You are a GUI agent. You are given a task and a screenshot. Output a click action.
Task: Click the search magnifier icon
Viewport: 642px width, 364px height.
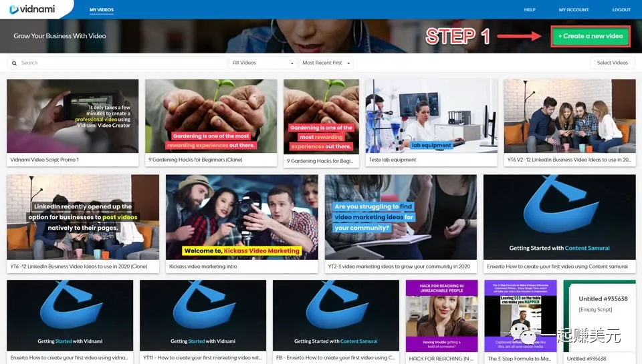pyautogui.click(x=14, y=63)
